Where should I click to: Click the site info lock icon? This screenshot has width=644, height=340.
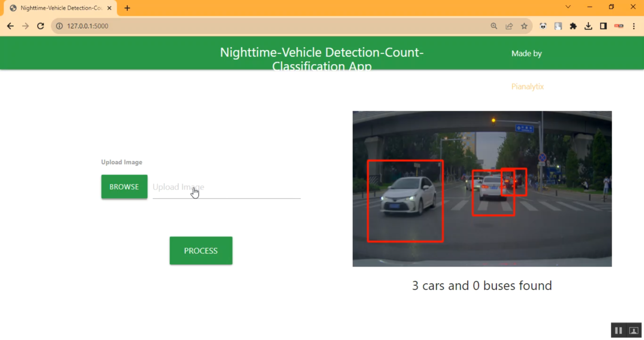coord(59,26)
